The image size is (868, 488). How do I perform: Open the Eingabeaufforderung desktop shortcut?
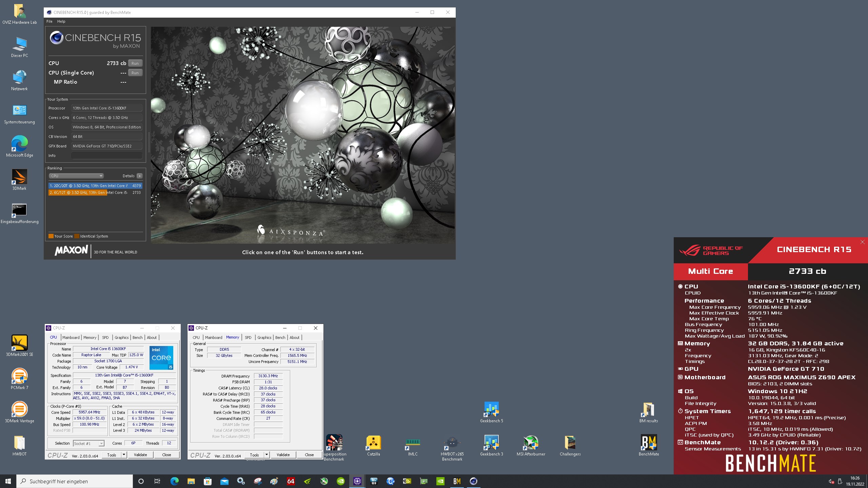19,213
